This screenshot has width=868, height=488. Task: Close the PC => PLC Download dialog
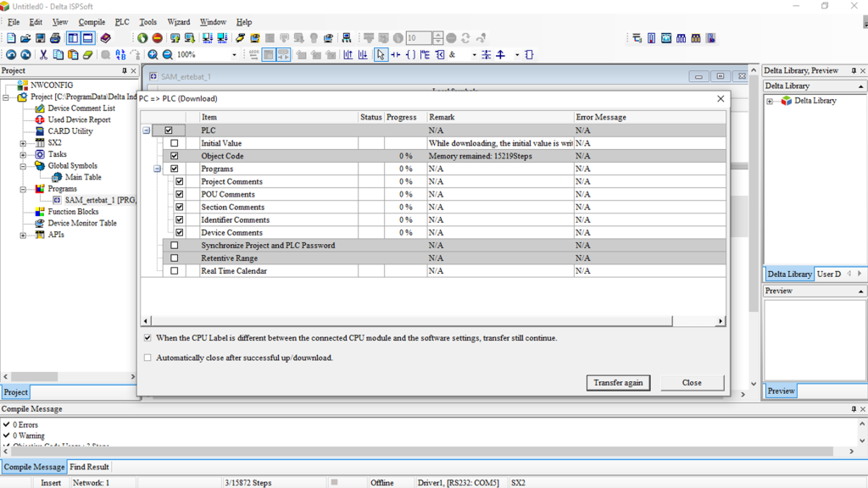coord(721,98)
